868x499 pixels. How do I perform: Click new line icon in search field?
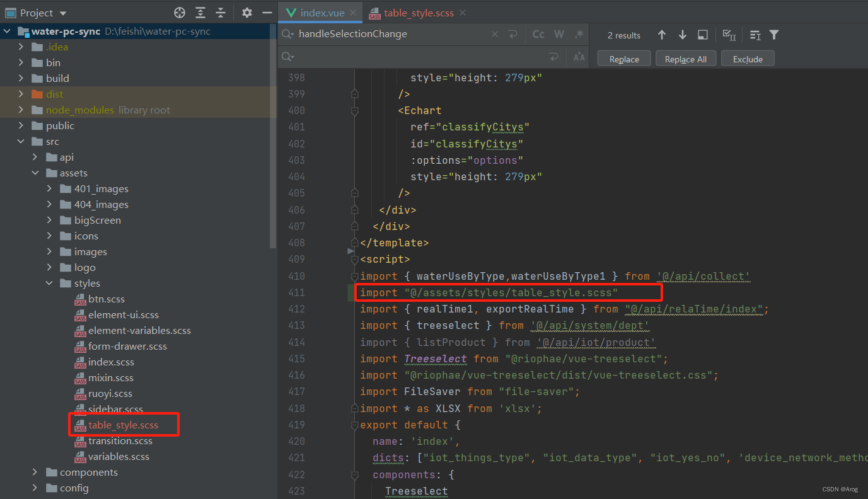513,34
